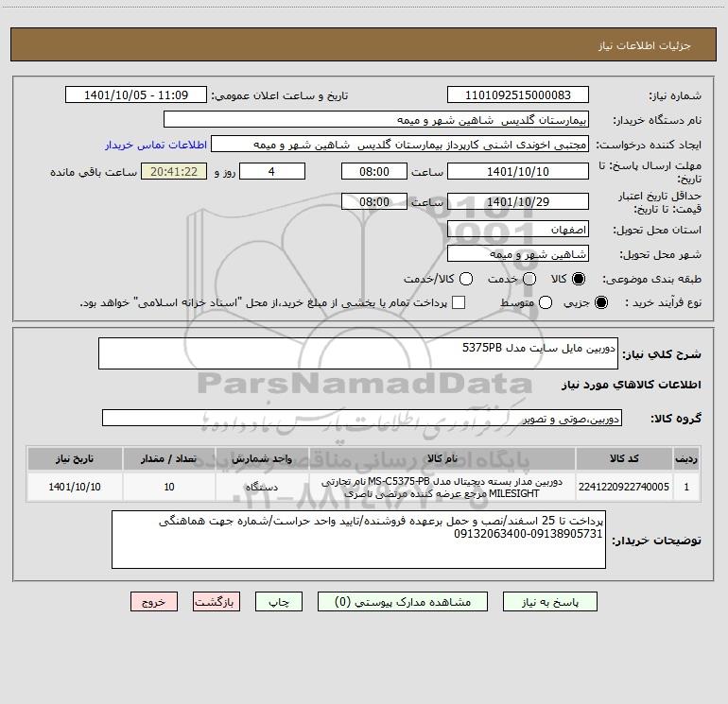Choose the متوسط purchase type radio

click(546, 302)
